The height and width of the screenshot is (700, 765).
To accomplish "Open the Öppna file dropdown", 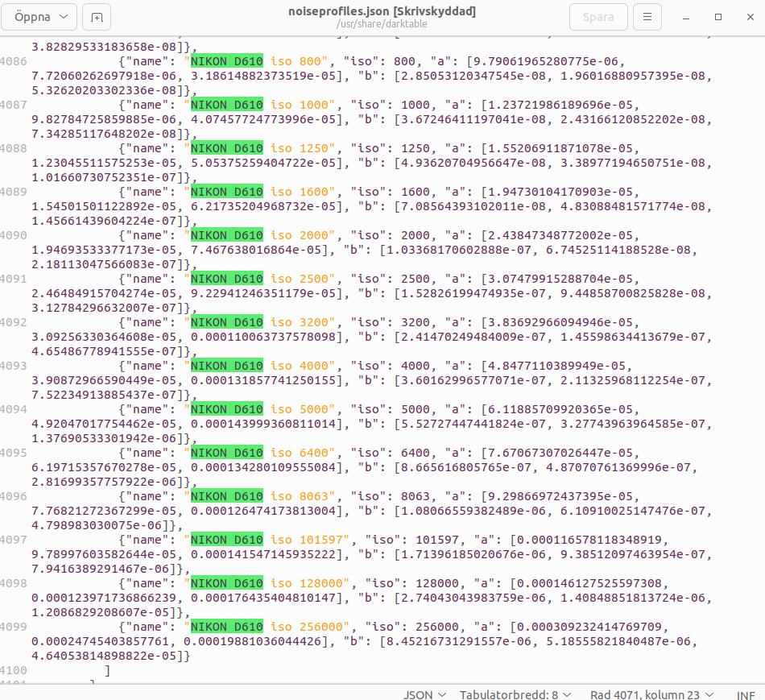I will point(39,17).
